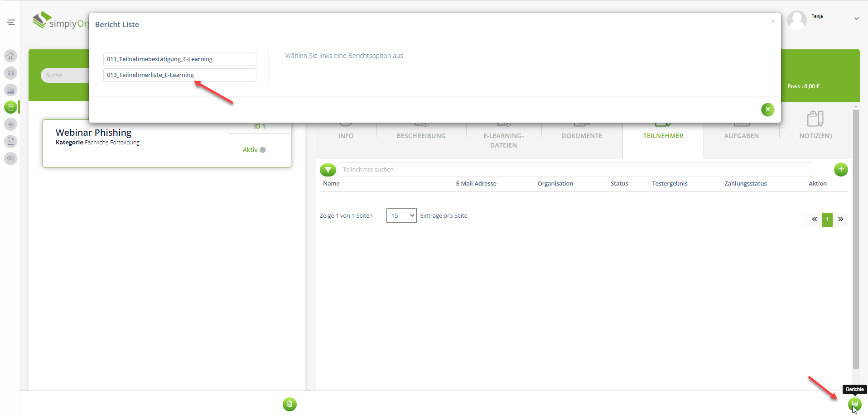The image size is (868, 415).
Task: Click the green document icon in the bottom bar
Action: [289, 404]
